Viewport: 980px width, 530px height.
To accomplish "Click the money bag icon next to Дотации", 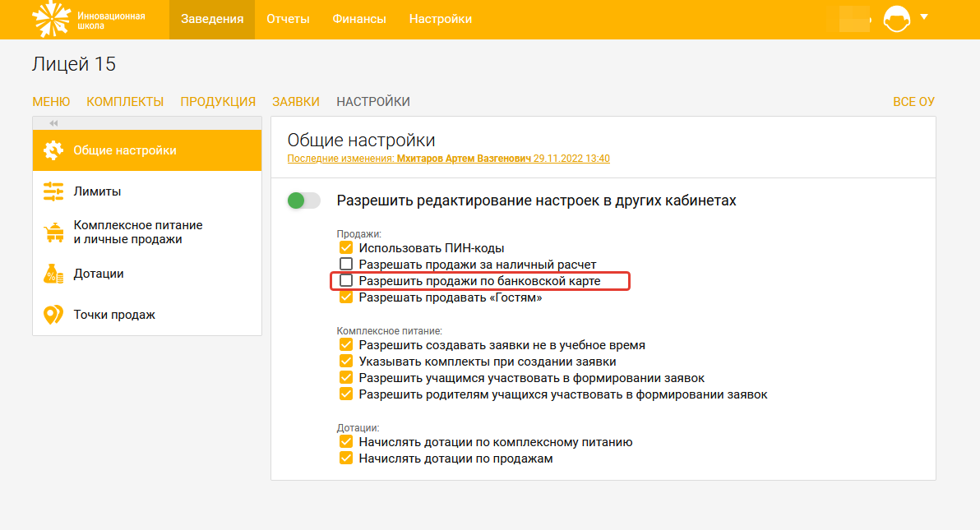I will click(53, 274).
